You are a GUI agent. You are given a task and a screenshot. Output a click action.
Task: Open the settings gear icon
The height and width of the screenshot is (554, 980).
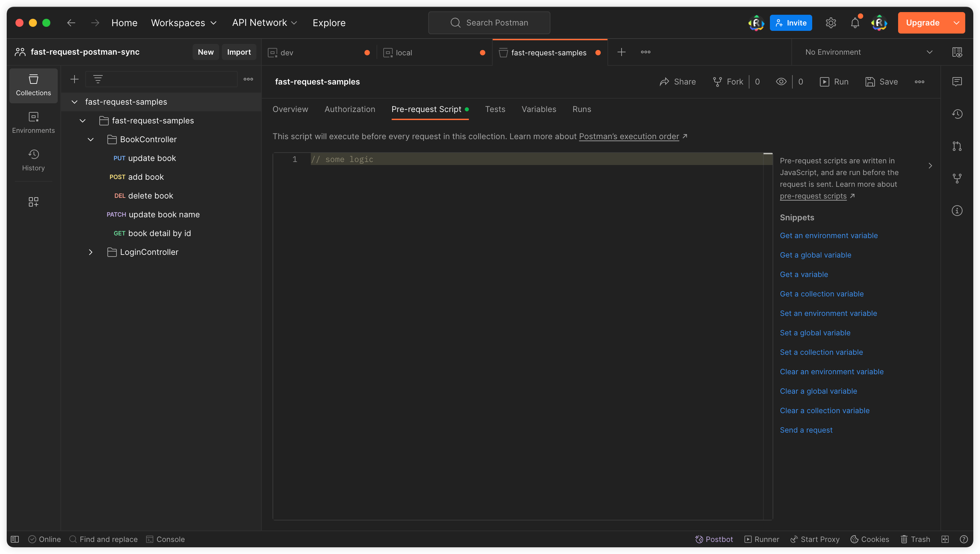(x=831, y=23)
